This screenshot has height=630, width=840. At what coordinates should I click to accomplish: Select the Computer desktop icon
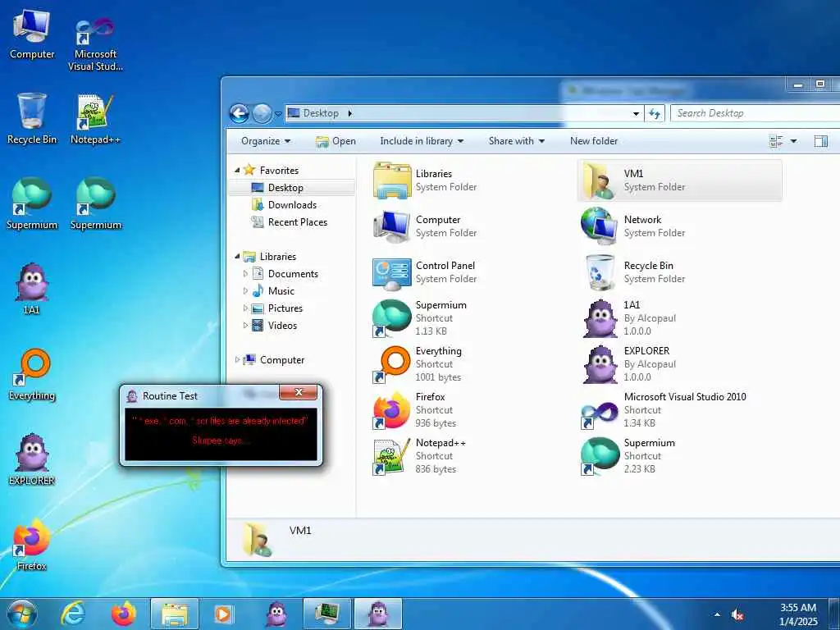(32, 34)
